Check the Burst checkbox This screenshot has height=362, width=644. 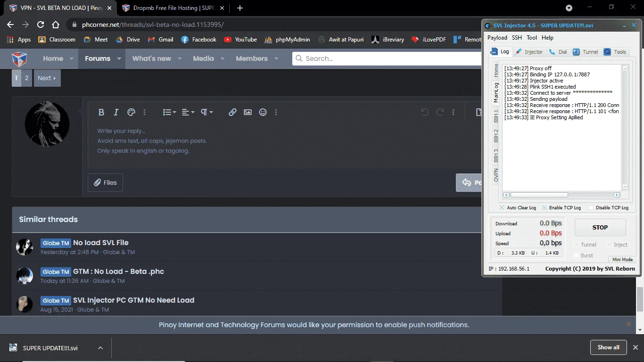[x=576, y=255]
